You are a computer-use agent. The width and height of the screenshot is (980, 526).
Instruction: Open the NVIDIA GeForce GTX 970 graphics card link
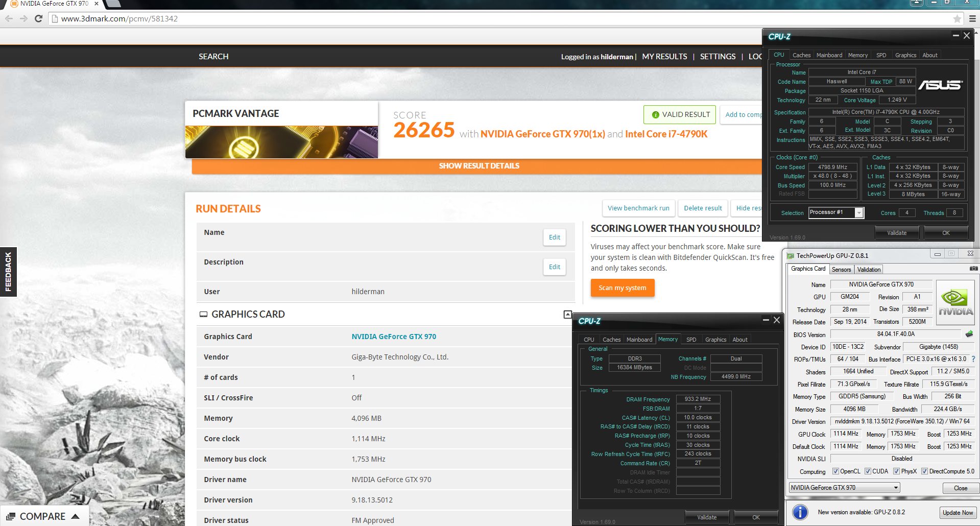(394, 337)
